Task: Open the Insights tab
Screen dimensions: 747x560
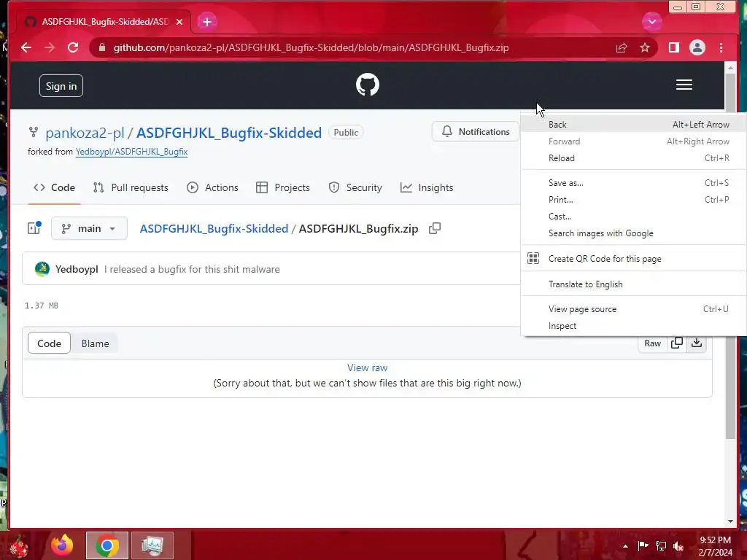Action: 427,187
